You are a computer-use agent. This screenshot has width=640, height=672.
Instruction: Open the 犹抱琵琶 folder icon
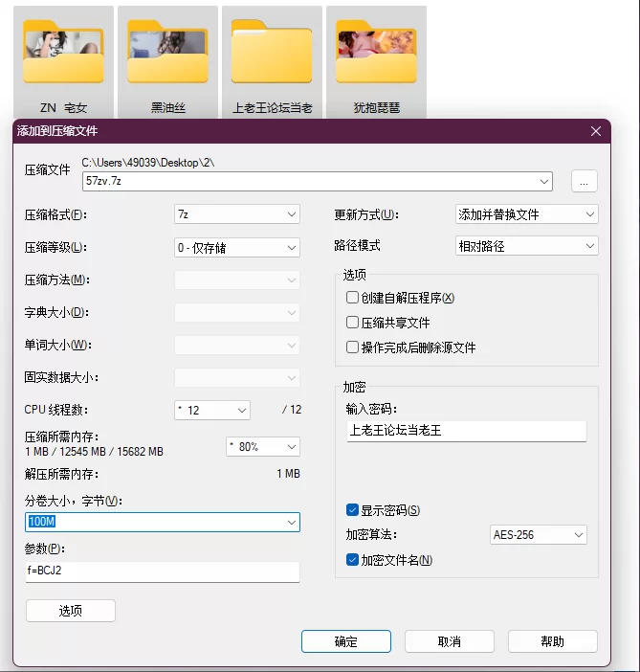click(376, 54)
